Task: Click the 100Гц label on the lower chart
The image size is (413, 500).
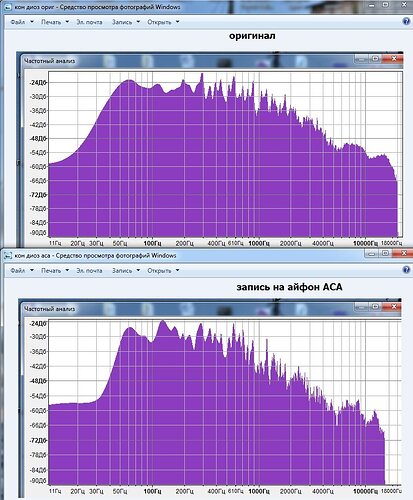Action: click(x=152, y=491)
